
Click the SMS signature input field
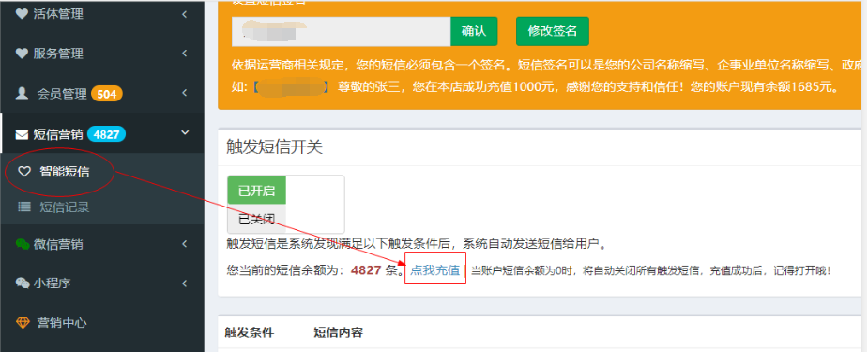tap(341, 31)
